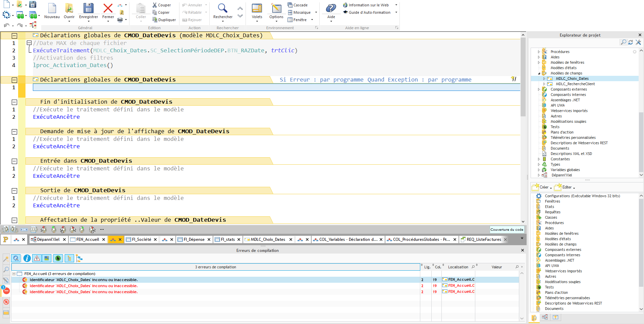Click the undo arrow in quick toolbar

pos(6,25)
